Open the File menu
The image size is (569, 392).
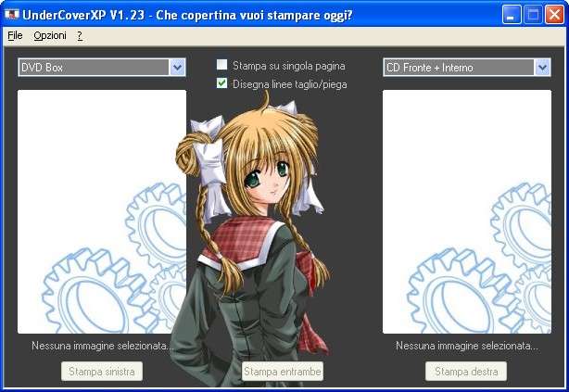15,35
